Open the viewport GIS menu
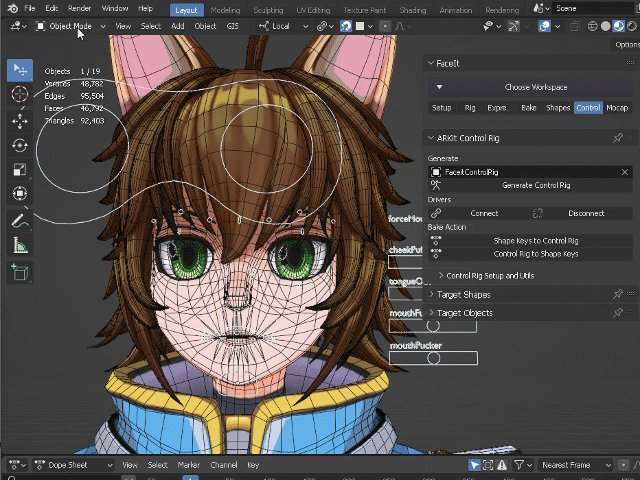The image size is (640, 480). 232,26
